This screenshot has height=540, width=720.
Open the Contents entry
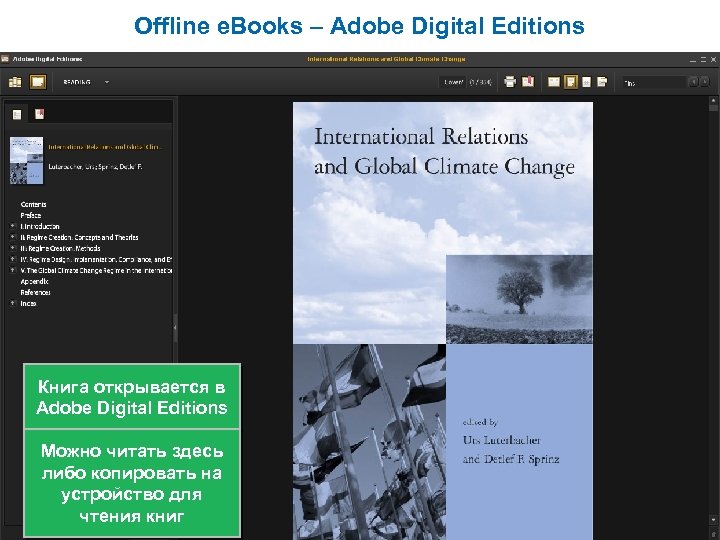(33, 204)
